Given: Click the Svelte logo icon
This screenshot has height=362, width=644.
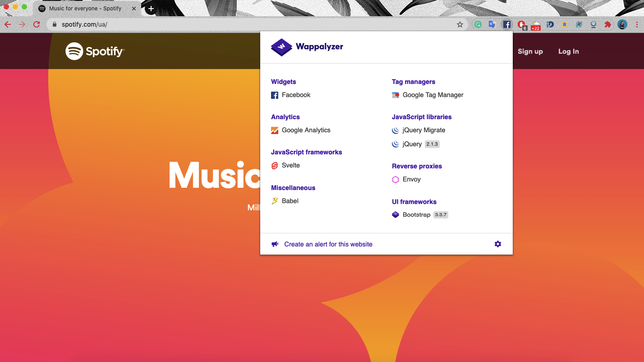Looking at the screenshot, I should [275, 166].
